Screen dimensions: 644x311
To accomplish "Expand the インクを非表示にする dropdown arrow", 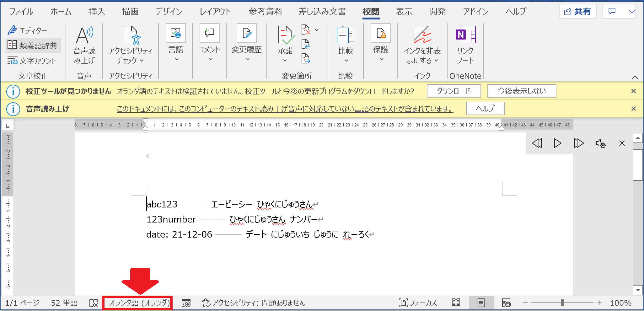I will click(436, 61).
